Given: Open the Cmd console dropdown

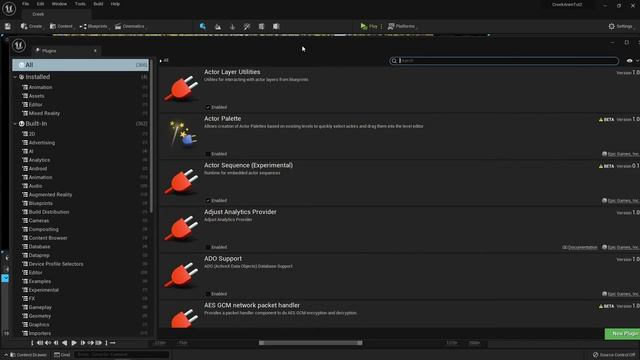Looking at the screenshot, I should [62, 355].
